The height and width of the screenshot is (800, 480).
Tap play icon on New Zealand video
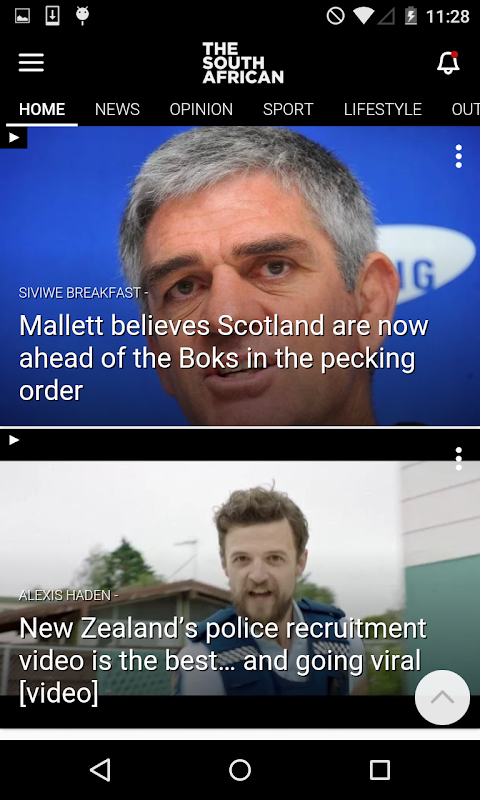click(x=14, y=440)
